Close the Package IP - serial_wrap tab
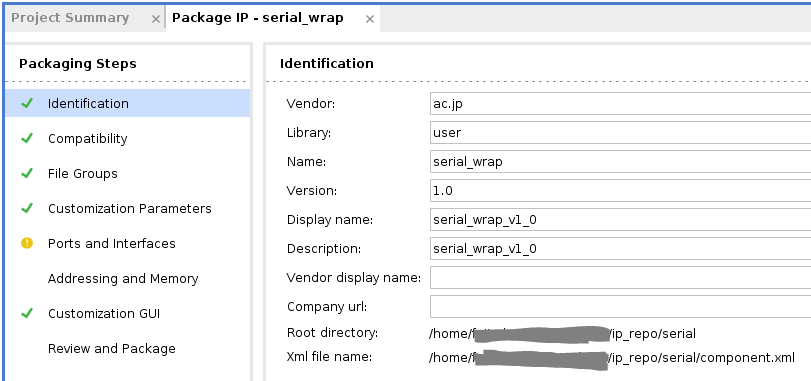 pyautogui.click(x=369, y=19)
